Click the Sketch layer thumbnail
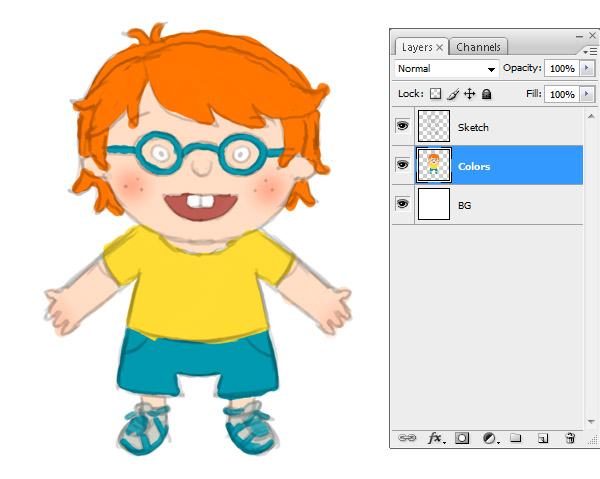600x479 pixels. click(x=434, y=126)
